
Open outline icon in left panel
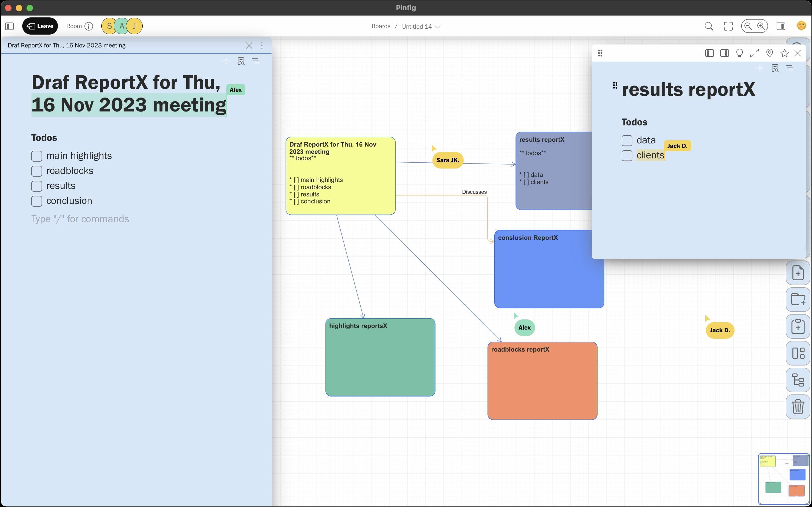tap(256, 61)
